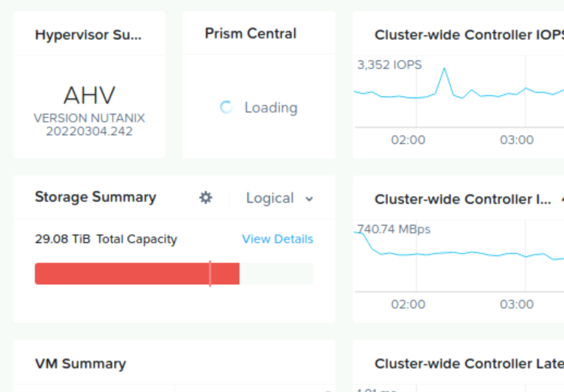Select the VM Summary widget title

[80, 364]
